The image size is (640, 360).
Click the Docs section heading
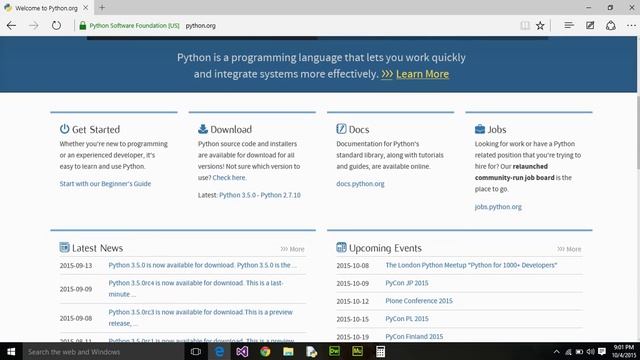point(359,129)
